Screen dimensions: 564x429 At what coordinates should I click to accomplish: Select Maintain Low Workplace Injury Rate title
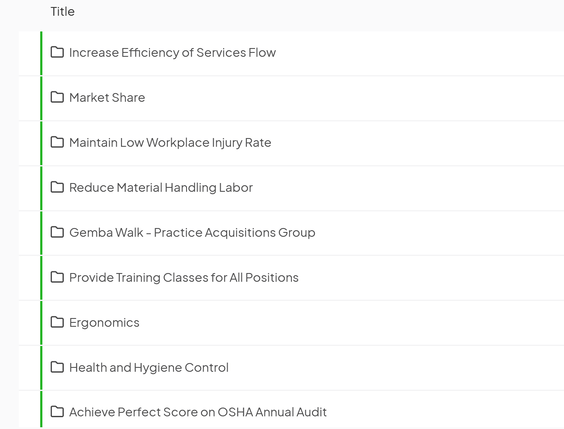pos(170,143)
